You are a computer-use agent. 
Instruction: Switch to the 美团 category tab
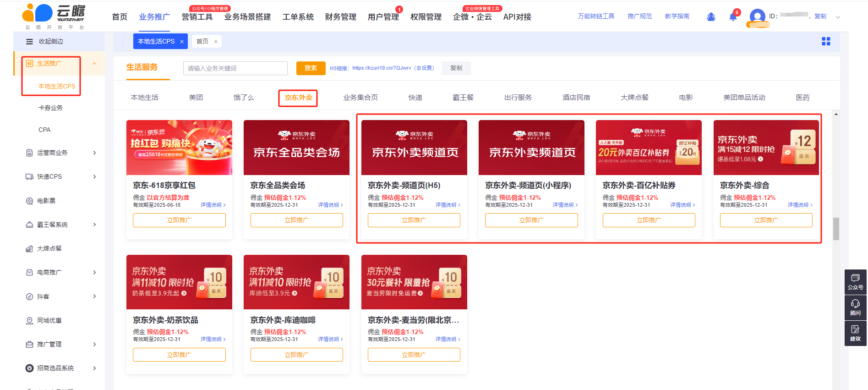pyautogui.click(x=196, y=98)
